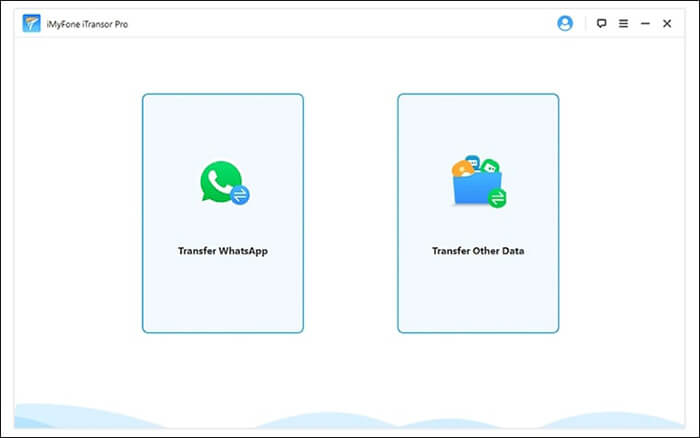Image resolution: width=700 pixels, height=438 pixels.
Task: Open the hamburger menu icon
Action: [x=623, y=23]
